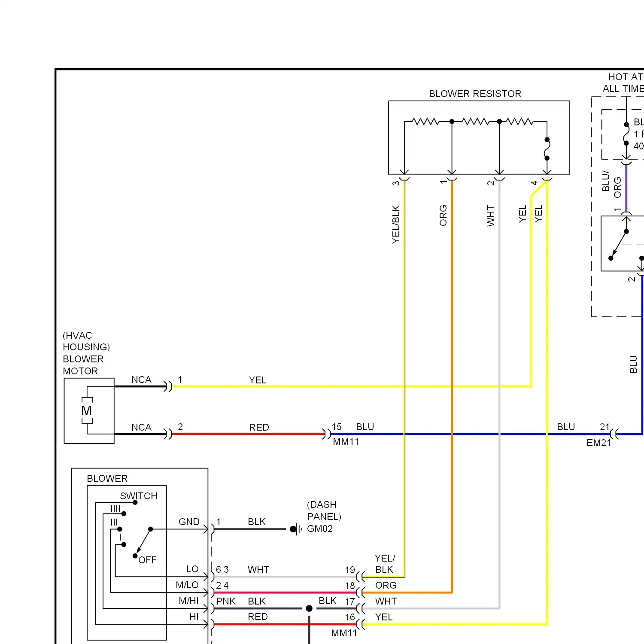Click NCA label on motor pin 1 wire
Screen dimensions: 644x644
coord(141,380)
